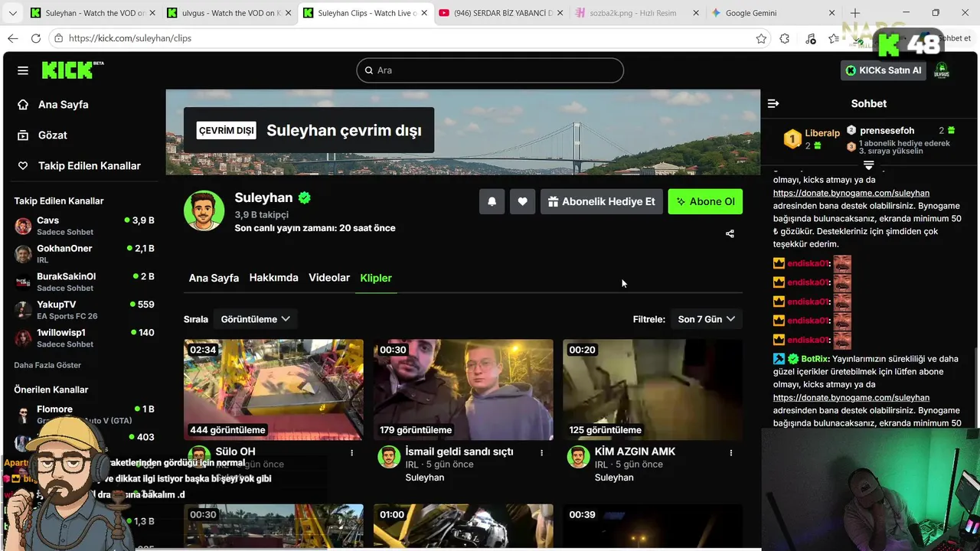
Task: Click the KİM AZGIN AMK clip title
Action: pyautogui.click(x=635, y=452)
